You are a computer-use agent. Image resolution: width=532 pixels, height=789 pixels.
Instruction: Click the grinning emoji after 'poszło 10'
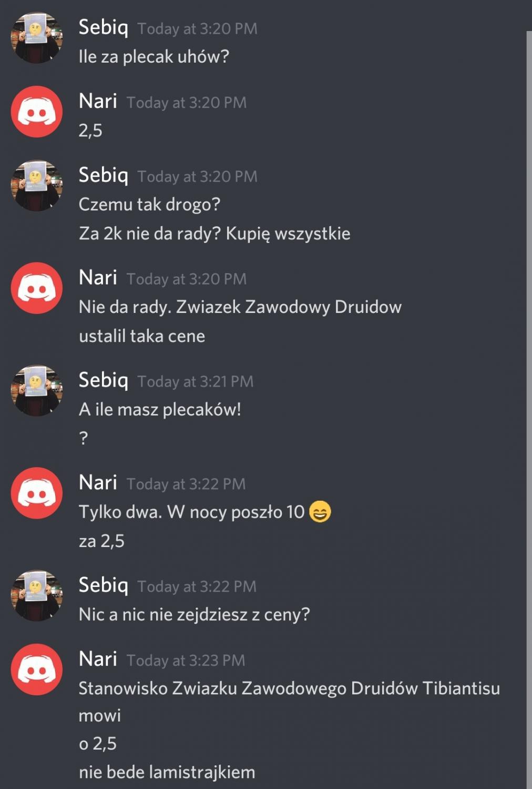click(320, 512)
